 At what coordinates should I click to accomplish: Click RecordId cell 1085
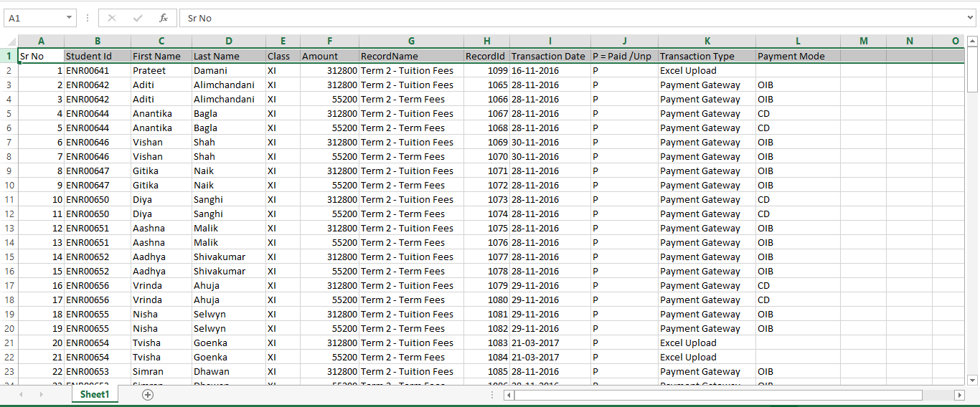(486, 371)
